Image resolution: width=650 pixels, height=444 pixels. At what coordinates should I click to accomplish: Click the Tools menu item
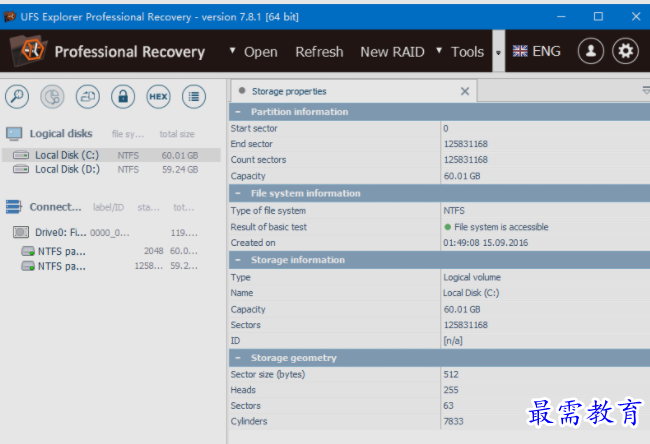pos(467,52)
